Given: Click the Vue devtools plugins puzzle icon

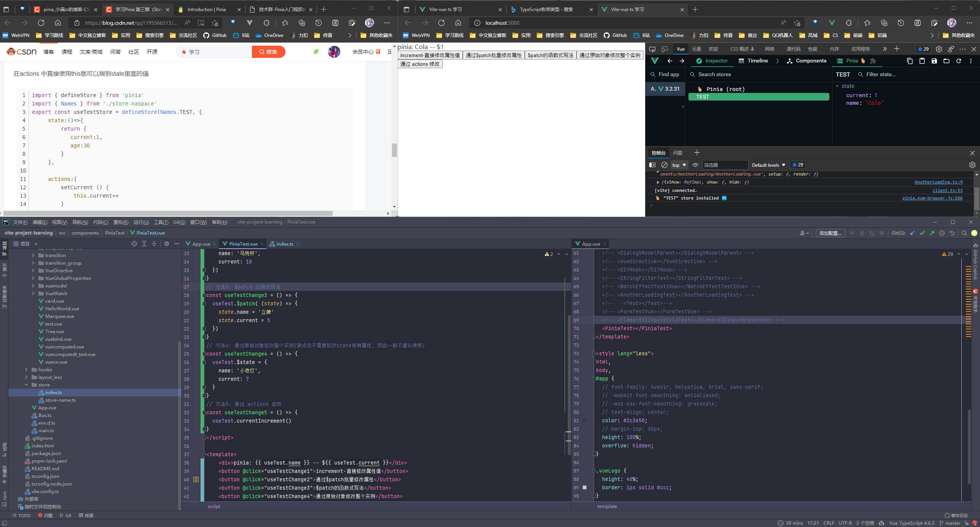Looking at the screenshot, I should (873, 61).
